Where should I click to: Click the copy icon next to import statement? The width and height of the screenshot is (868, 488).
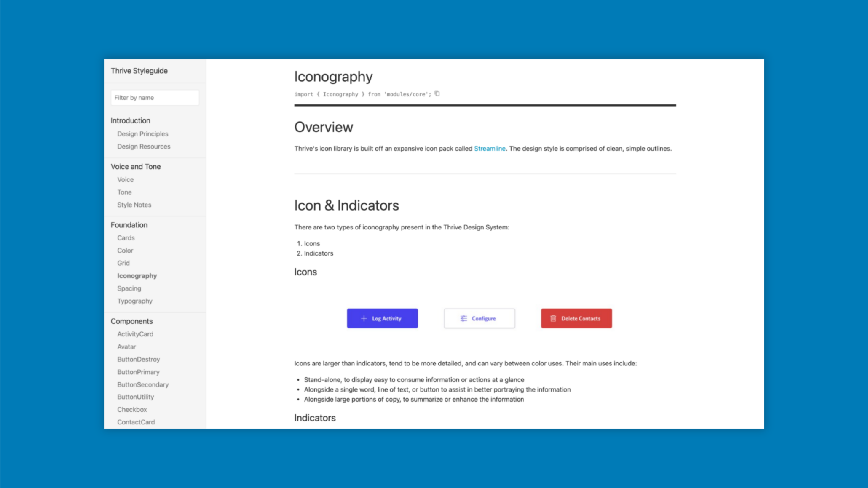tap(437, 93)
